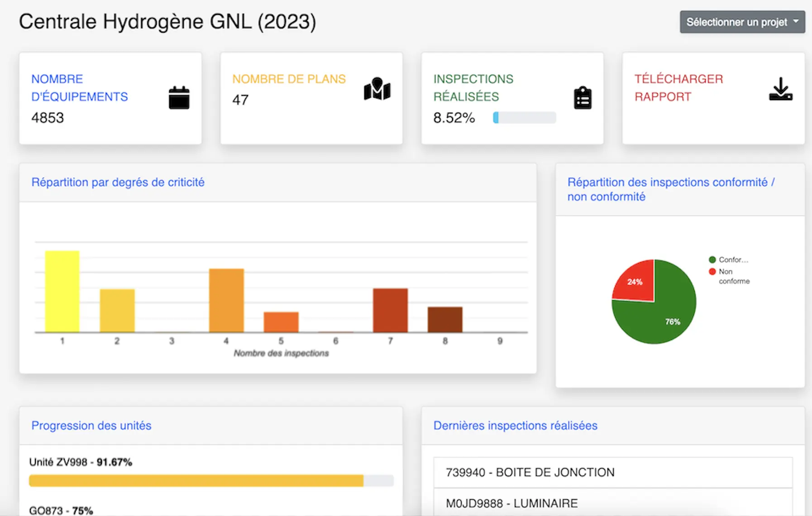The height and width of the screenshot is (516, 812).
Task: Click the Inspections réalisées title
Action: pos(473,88)
